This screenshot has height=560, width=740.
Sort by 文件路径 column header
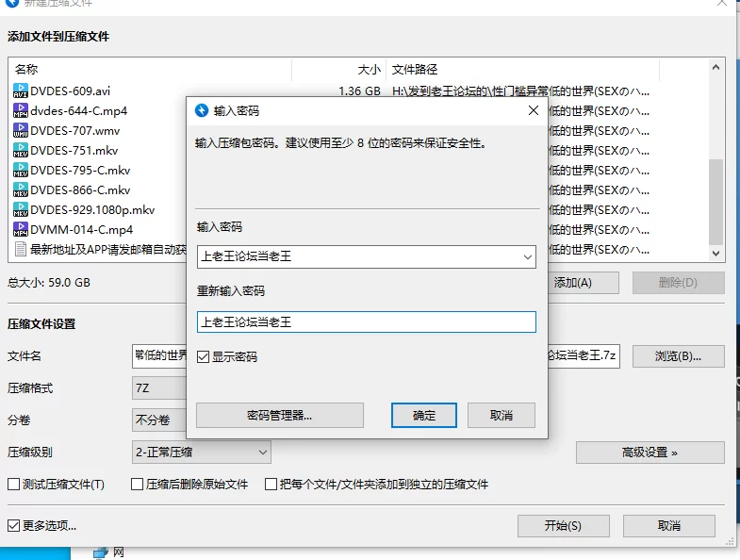[x=522, y=70]
